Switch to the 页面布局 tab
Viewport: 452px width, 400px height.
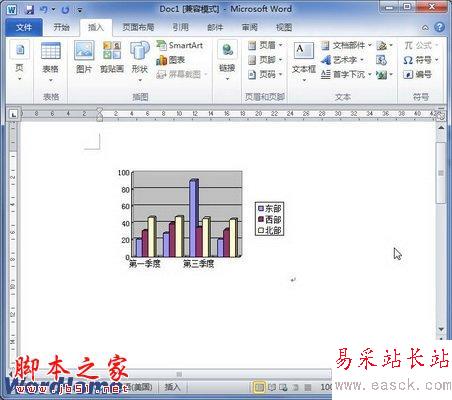138,27
